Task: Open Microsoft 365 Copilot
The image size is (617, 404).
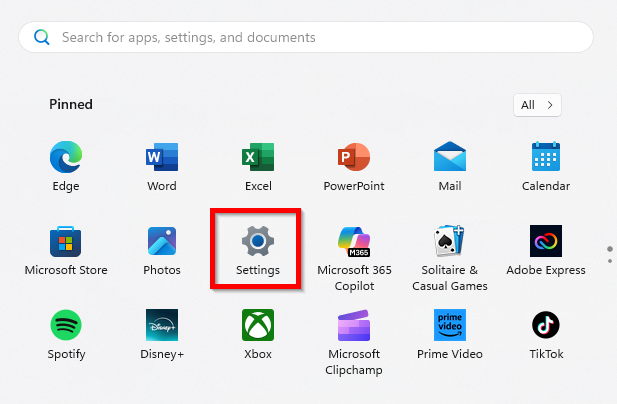Action: (x=354, y=258)
